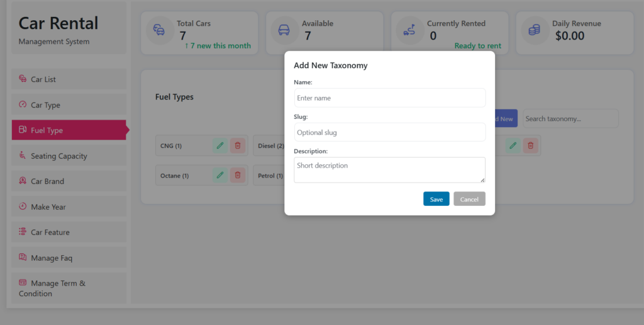
Task: Open Car List in sidebar
Action: coord(69,79)
